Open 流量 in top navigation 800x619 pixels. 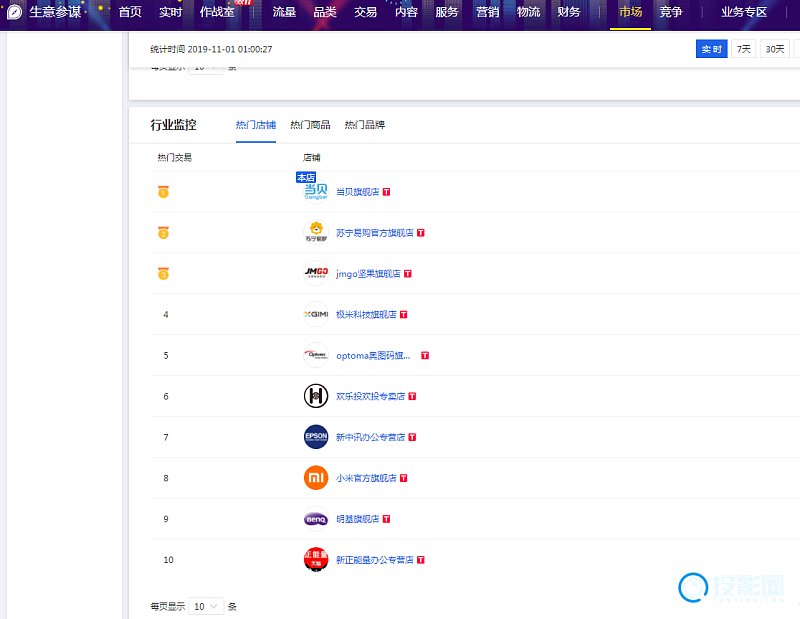pyautogui.click(x=284, y=12)
